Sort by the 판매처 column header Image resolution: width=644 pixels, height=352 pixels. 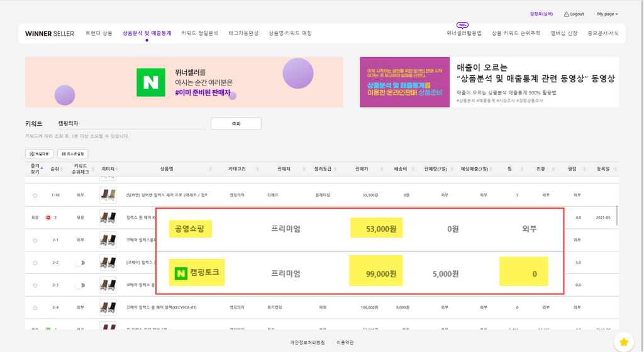[284, 169]
